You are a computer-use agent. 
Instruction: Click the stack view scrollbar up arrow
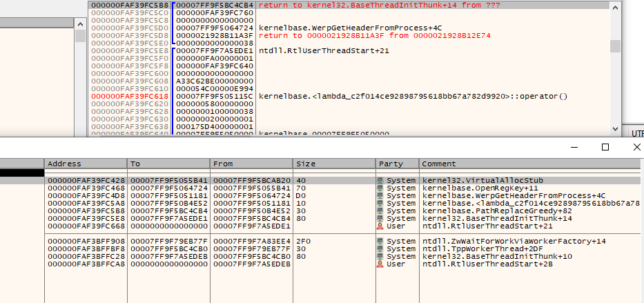pyautogui.click(x=615, y=7)
